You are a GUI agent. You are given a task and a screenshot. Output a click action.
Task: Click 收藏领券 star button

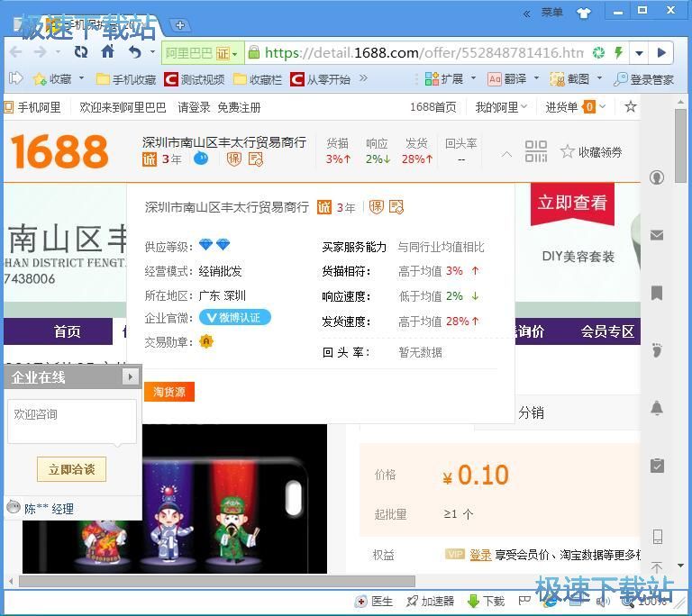[x=591, y=152]
